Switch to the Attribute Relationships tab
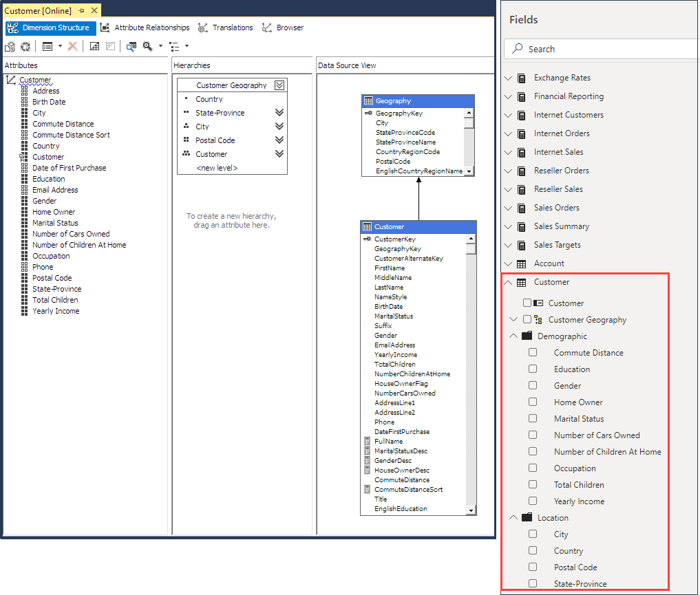 click(145, 28)
